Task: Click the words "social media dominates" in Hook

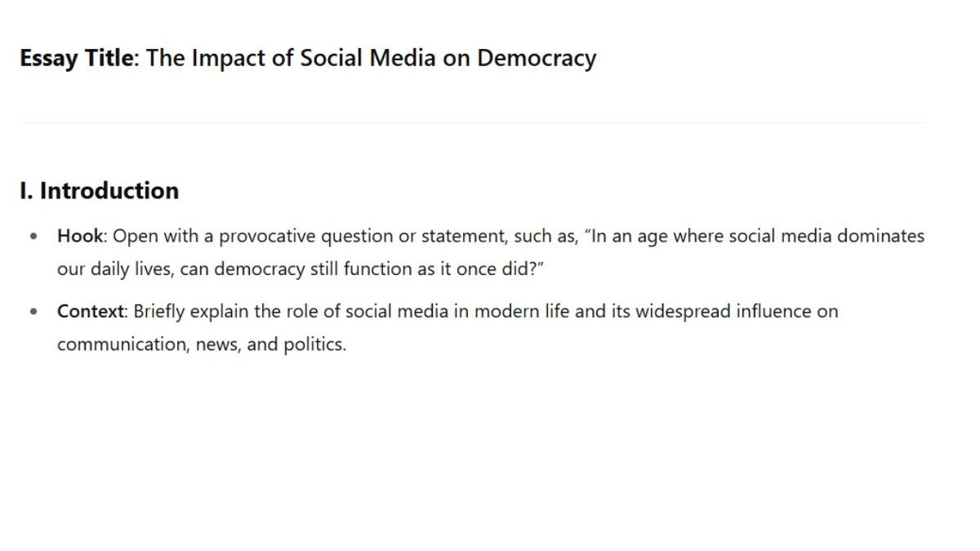Action: pyautogui.click(x=799, y=237)
